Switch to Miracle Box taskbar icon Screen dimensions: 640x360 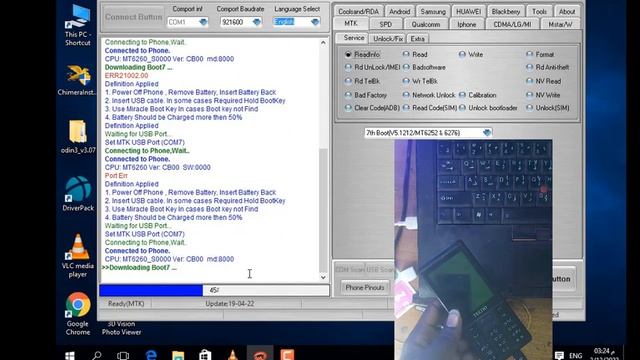tap(260, 354)
